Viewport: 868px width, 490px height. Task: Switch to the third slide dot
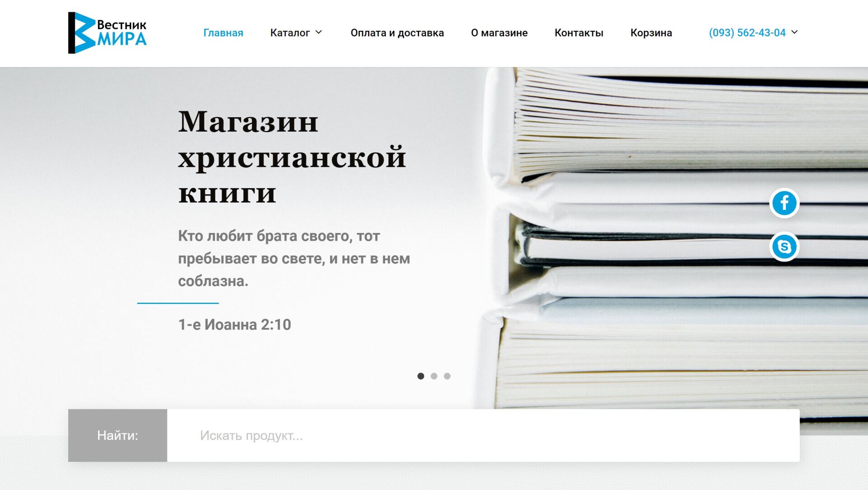447,376
